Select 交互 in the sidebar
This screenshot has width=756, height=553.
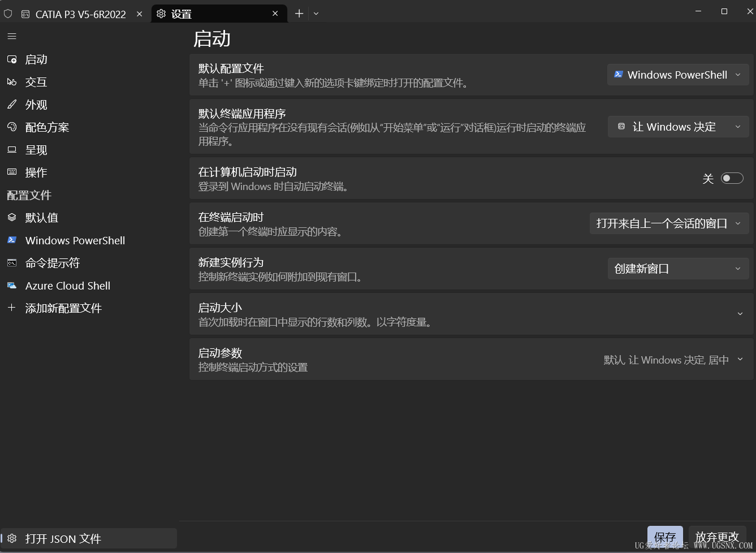tap(36, 82)
